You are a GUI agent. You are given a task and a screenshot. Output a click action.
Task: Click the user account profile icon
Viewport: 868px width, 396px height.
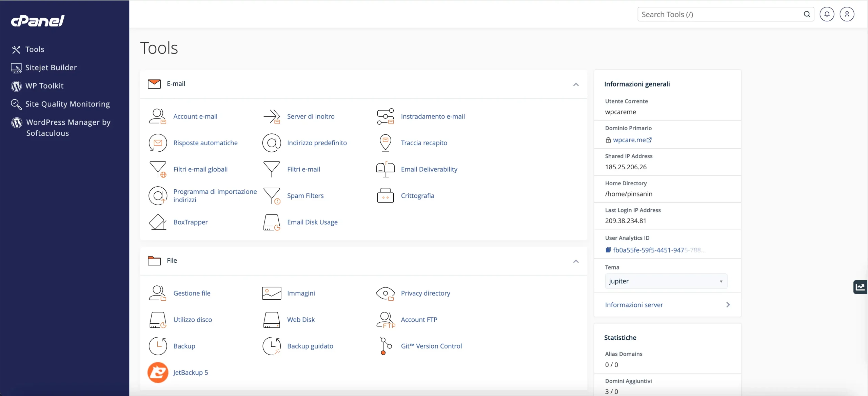[847, 14]
